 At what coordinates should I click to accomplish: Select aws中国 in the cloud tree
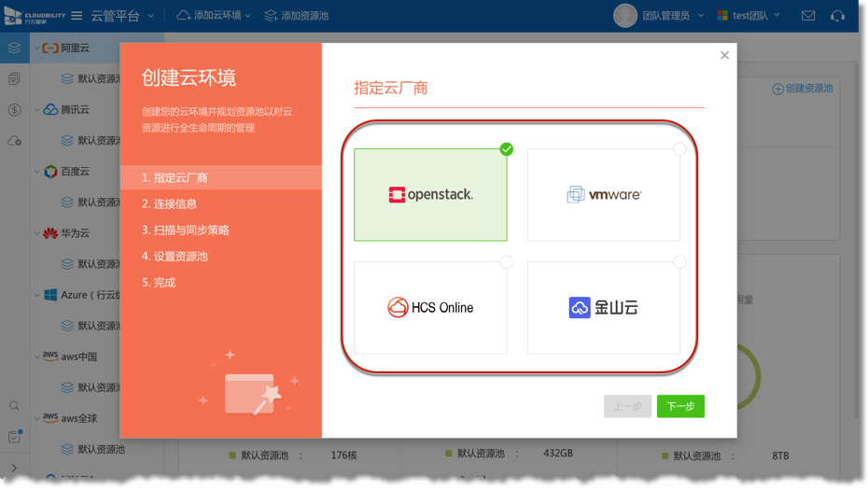[x=78, y=356]
